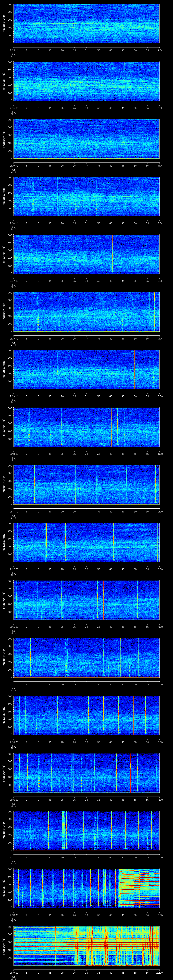The image size is (173, 980).
Task: Click Frequency (Hz) axis label of 2:19:00 spectrogram
Action: 4,946
